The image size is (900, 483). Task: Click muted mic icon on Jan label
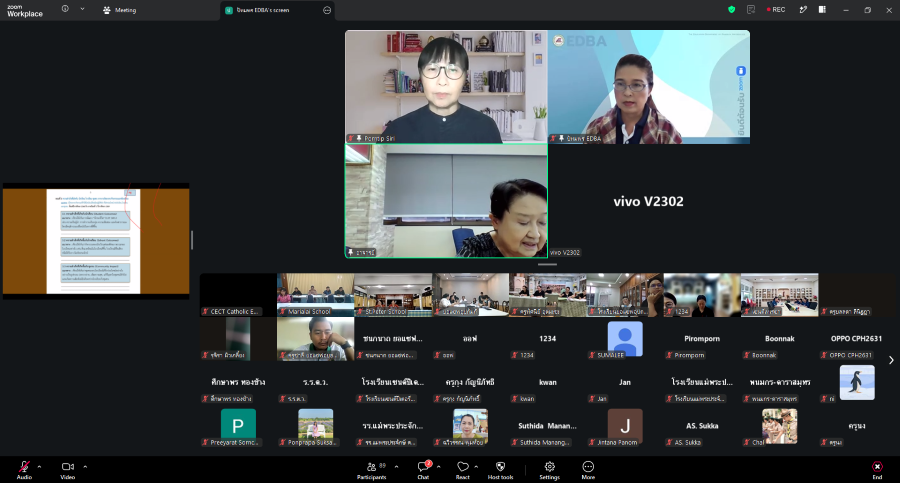[592, 399]
